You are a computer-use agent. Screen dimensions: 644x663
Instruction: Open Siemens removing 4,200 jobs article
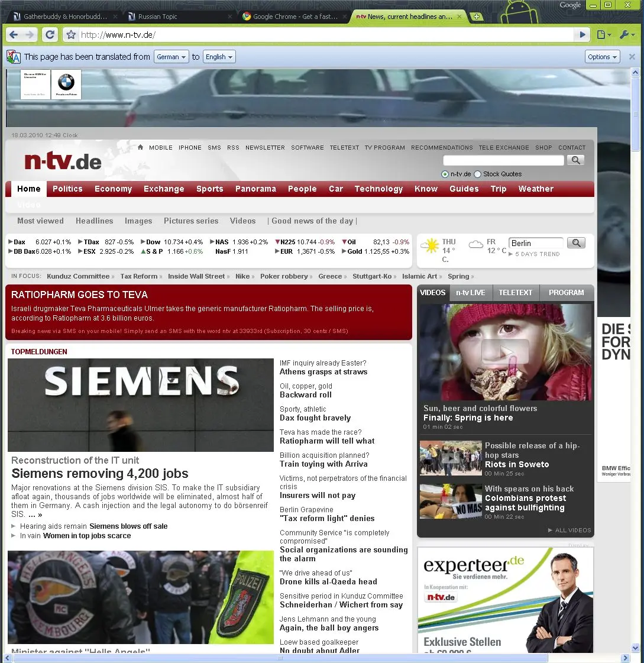click(100, 474)
